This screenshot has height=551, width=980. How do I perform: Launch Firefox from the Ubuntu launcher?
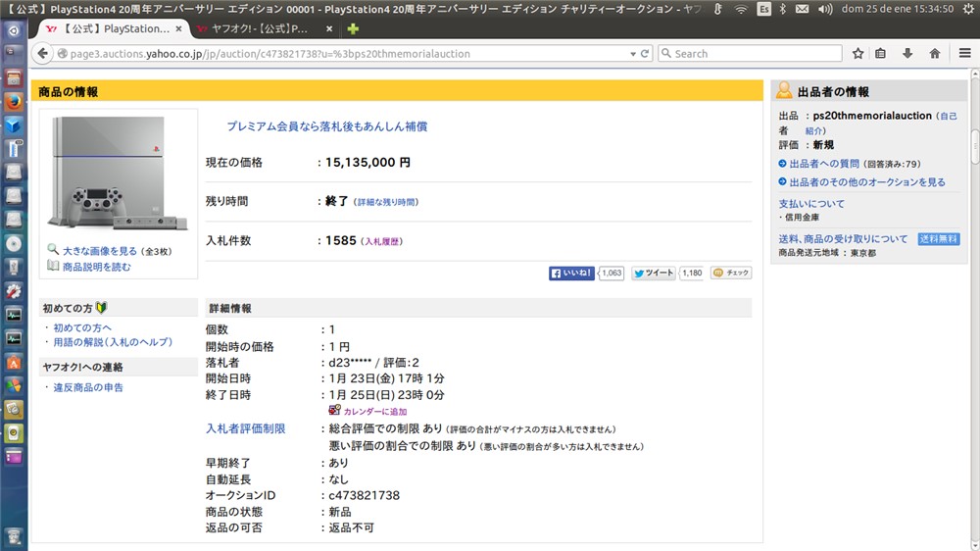13,101
